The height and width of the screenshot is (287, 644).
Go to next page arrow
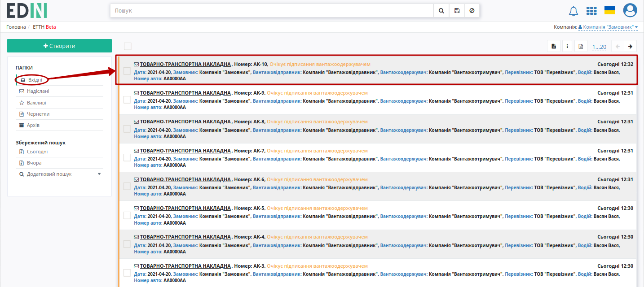[631, 46]
